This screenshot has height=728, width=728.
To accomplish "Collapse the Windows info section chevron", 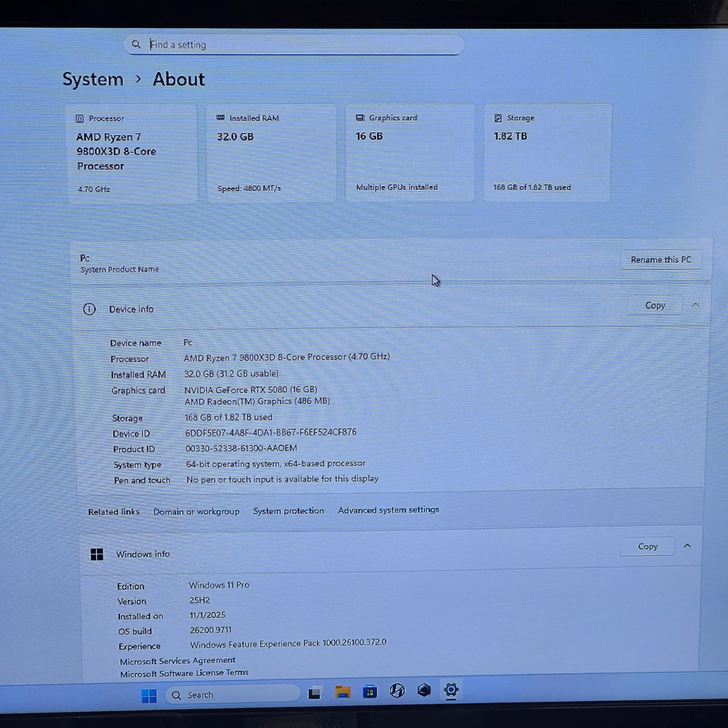I will (687, 546).
